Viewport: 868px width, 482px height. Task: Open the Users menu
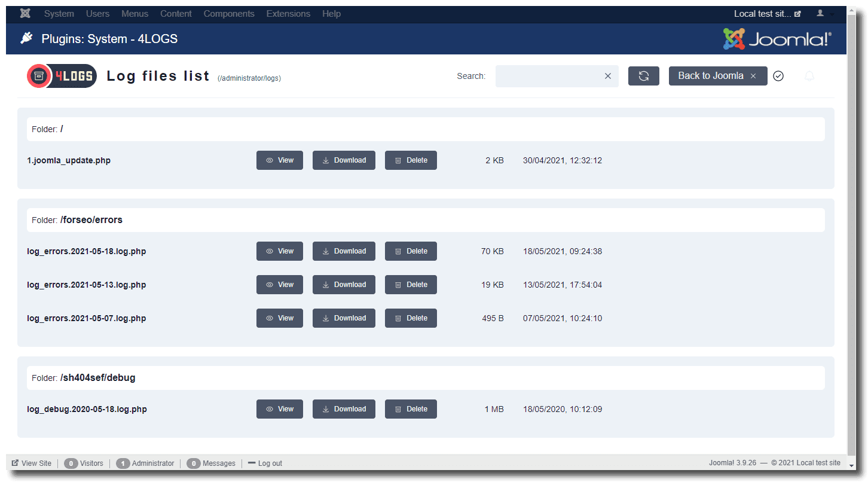97,14
